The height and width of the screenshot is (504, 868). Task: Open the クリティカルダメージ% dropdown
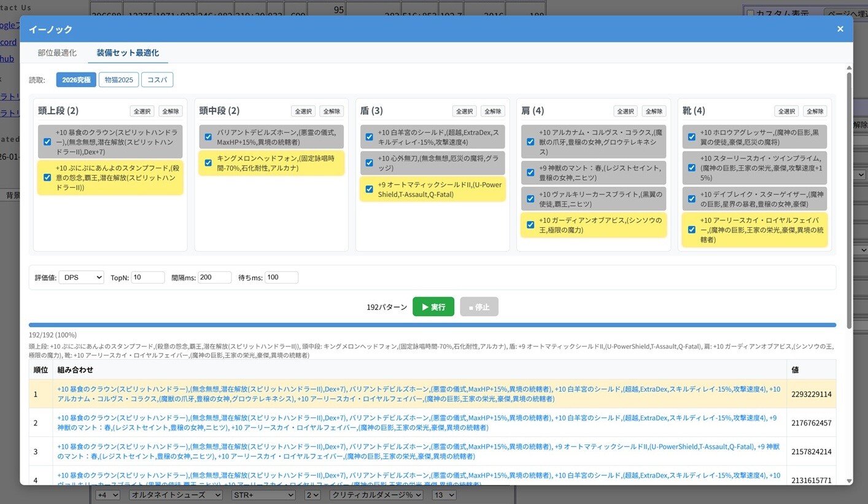pos(376,495)
